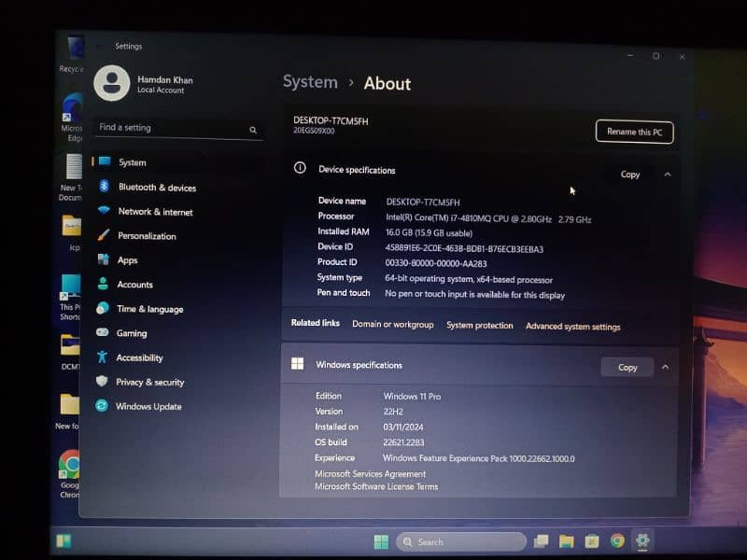Click the Edition value Windows 11 Pro
Viewport: 747px width, 560px height.
pyautogui.click(x=412, y=396)
